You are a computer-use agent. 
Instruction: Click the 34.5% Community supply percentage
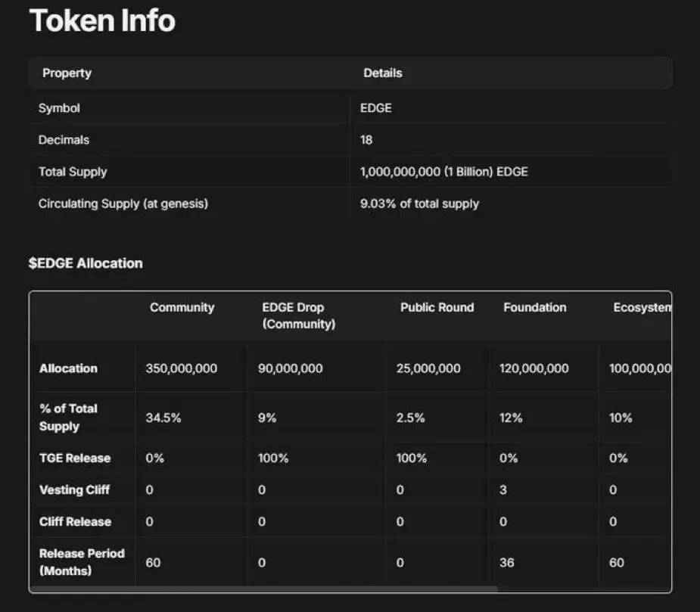point(163,418)
